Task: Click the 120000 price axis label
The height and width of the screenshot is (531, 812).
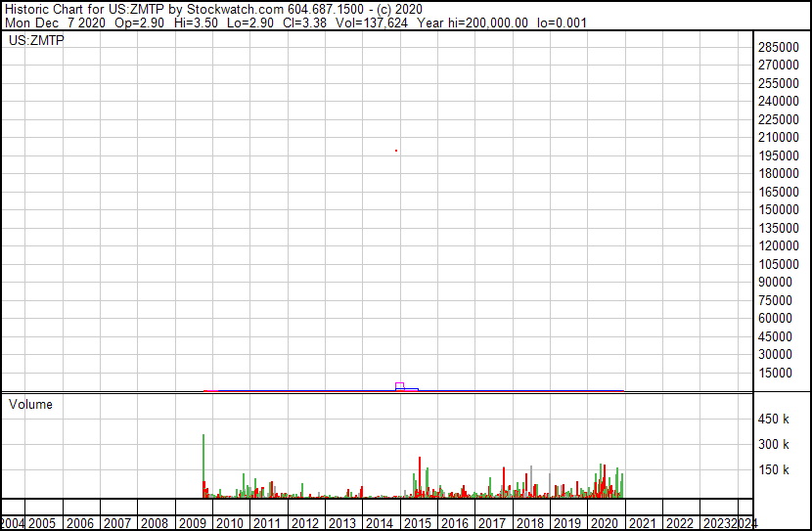Action: (779, 245)
